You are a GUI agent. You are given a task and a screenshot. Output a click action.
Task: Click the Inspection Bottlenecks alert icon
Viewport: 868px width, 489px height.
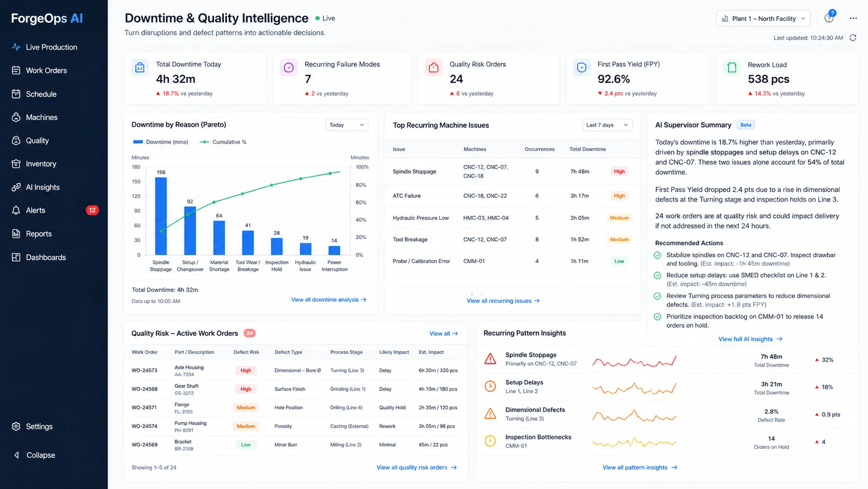point(490,441)
